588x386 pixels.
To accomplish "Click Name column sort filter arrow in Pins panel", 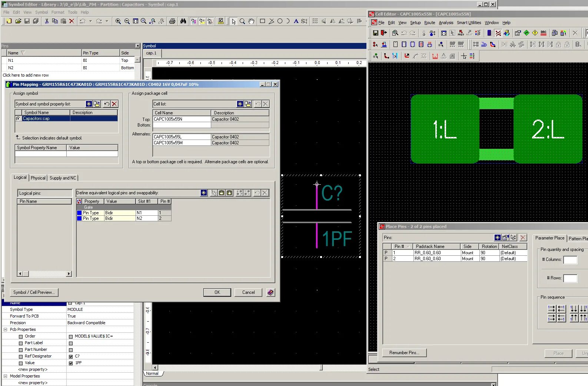I will tap(23, 53).
